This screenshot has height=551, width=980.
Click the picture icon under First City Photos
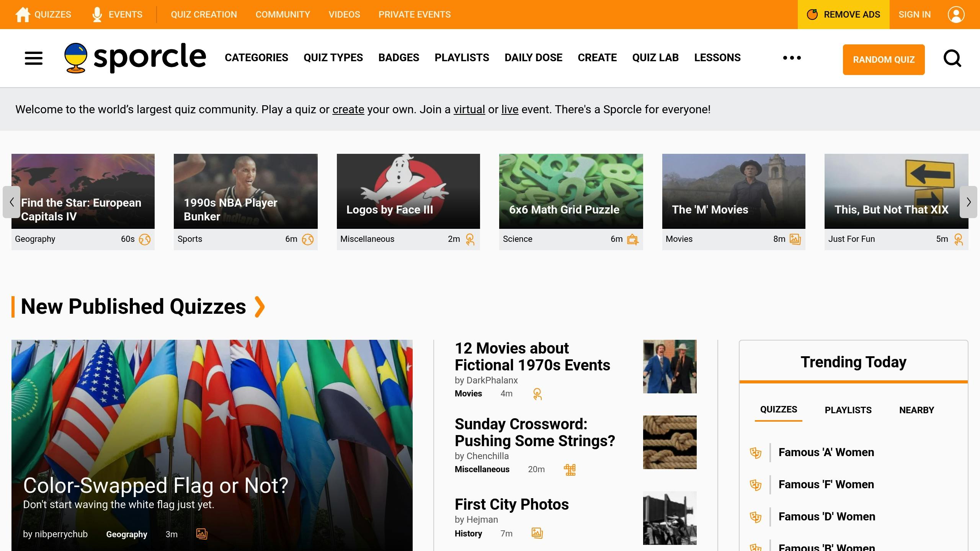coord(537,533)
